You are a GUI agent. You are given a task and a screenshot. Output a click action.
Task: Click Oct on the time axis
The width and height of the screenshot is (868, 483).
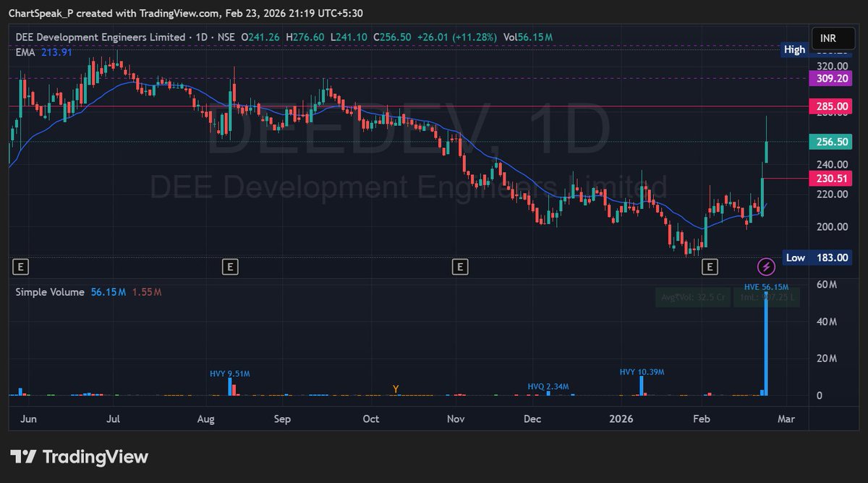pos(371,419)
